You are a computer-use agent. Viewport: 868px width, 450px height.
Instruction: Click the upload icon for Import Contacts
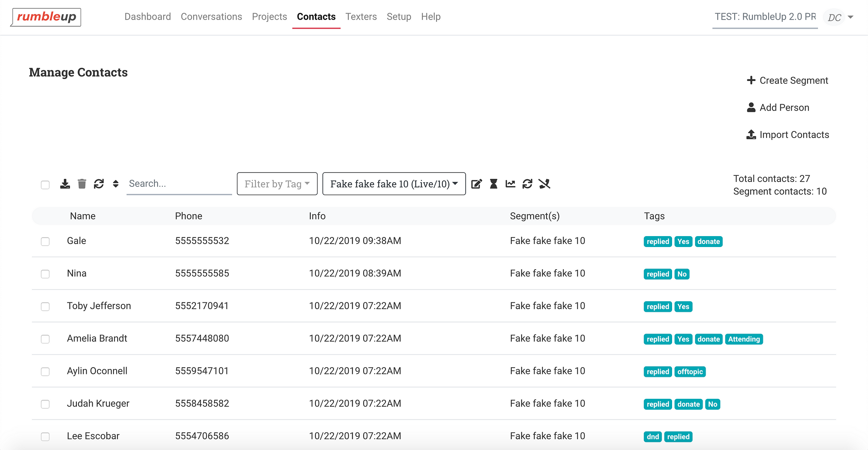click(x=751, y=134)
